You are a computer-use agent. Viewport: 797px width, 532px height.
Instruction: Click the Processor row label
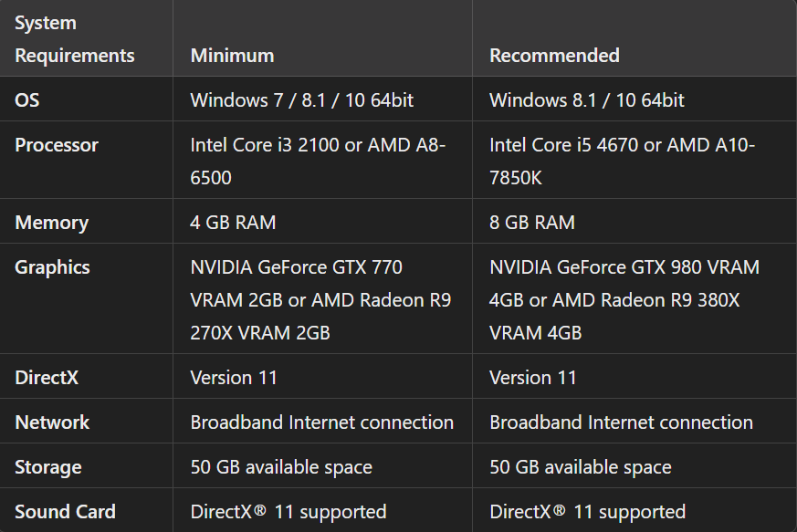(57, 145)
